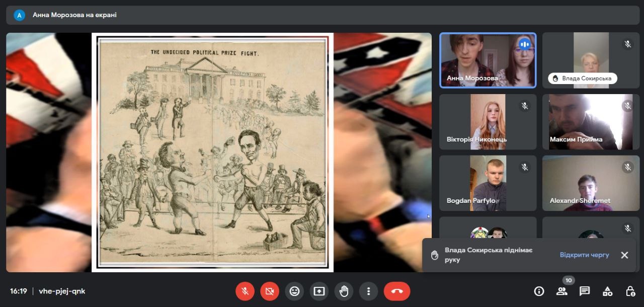Viewport: 644px width, 307px height.
Task: Click the 16:19 clock in the bottom bar
Action: pos(18,291)
